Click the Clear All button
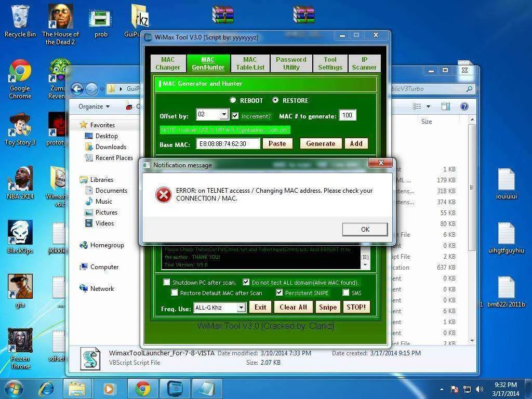Viewport: 532px width, 399px height. [293, 307]
